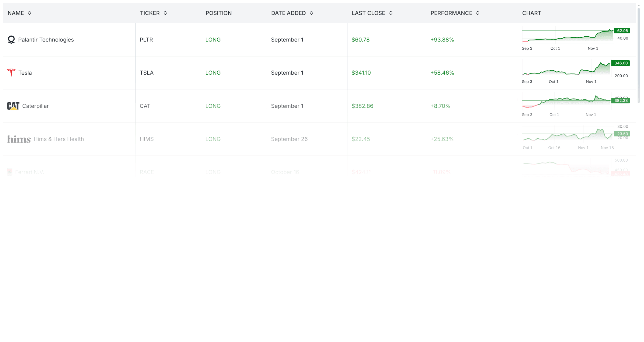The height and width of the screenshot is (342, 644).
Task: Click LONG position in the Palantir row
Action: pos(213,40)
